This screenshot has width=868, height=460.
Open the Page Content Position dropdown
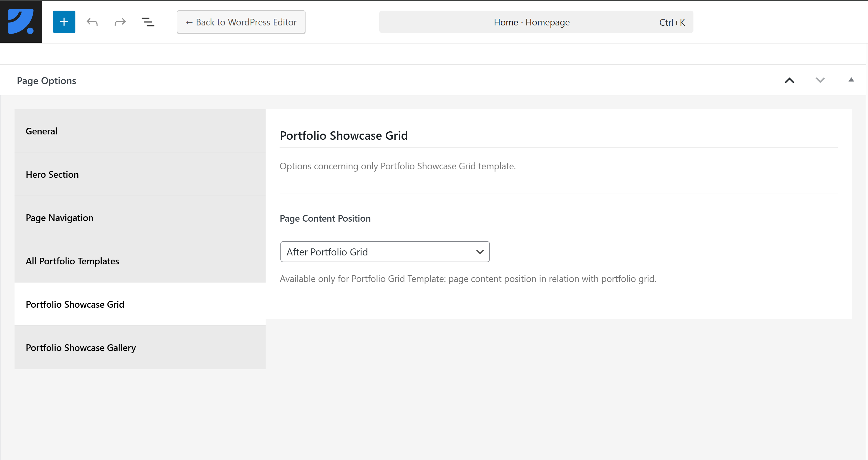click(385, 252)
